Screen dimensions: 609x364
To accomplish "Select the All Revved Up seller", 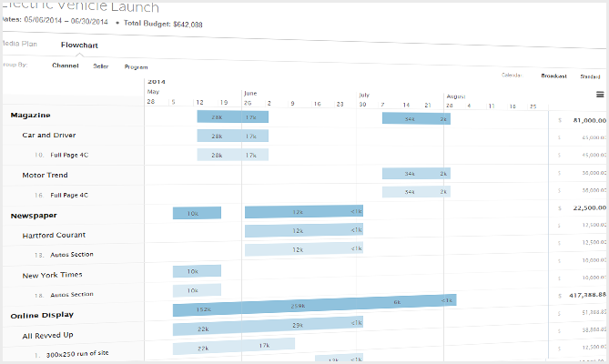I will pyautogui.click(x=47, y=336).
